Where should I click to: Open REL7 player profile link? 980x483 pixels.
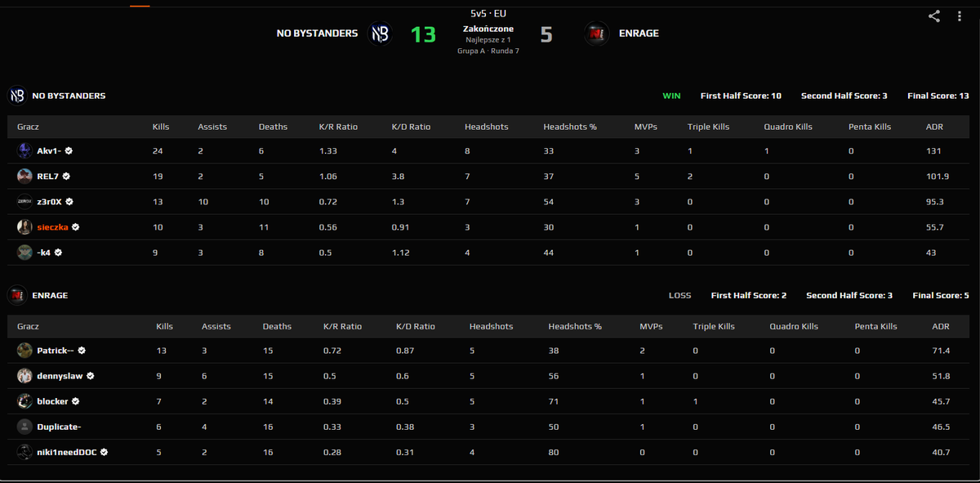click(x=48, y=176)
